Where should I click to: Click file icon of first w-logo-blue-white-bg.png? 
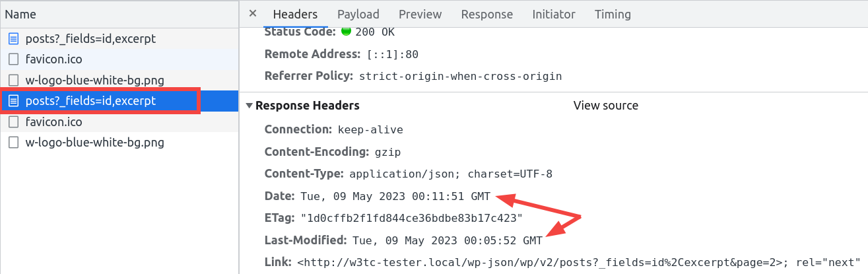tap(14, 81)
